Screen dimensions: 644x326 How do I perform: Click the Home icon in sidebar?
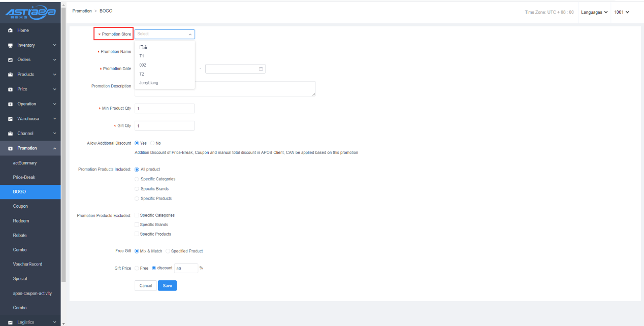(x=10, y=30)
